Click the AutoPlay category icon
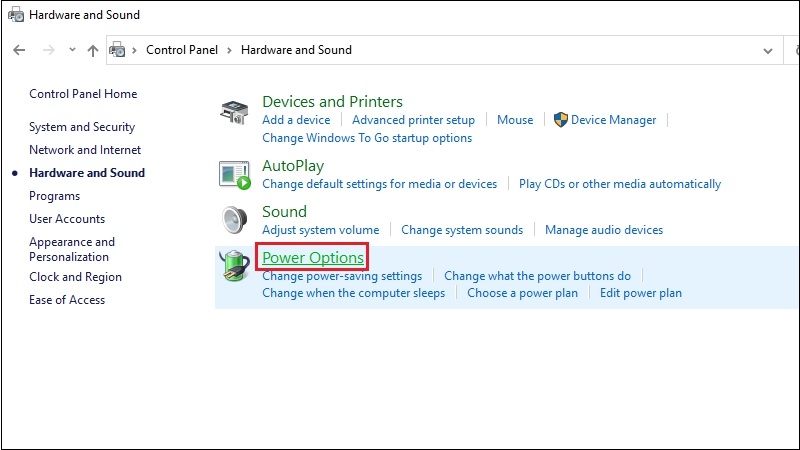Viewport: 800px width, 450px height. click(235, 175)
